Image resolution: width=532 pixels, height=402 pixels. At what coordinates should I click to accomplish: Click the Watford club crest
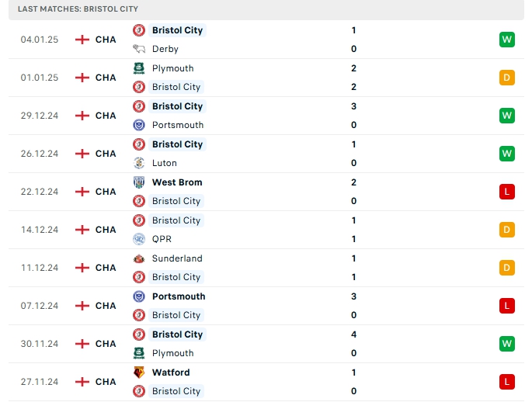(x=139, y=373)
